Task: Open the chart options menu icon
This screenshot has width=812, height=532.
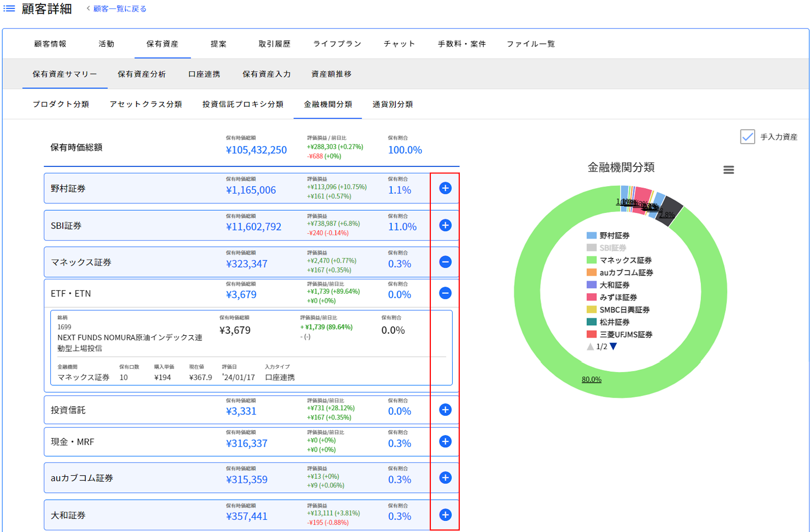Action: tap(729, 170)
